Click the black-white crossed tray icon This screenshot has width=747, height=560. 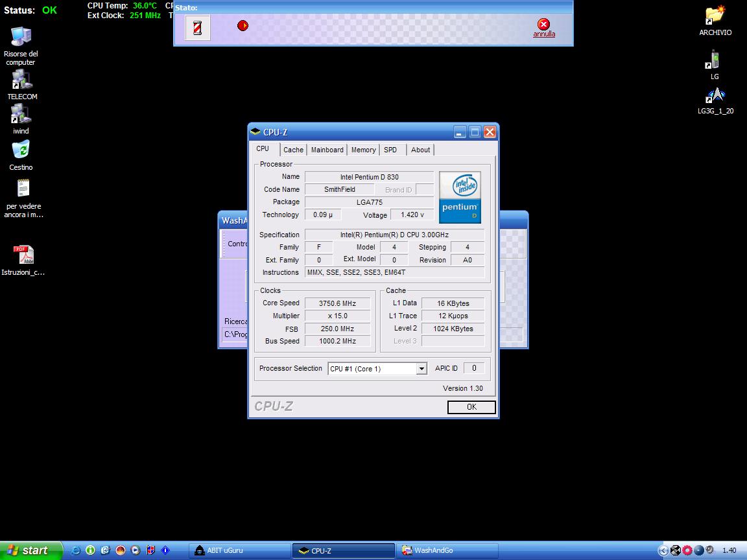676,550
